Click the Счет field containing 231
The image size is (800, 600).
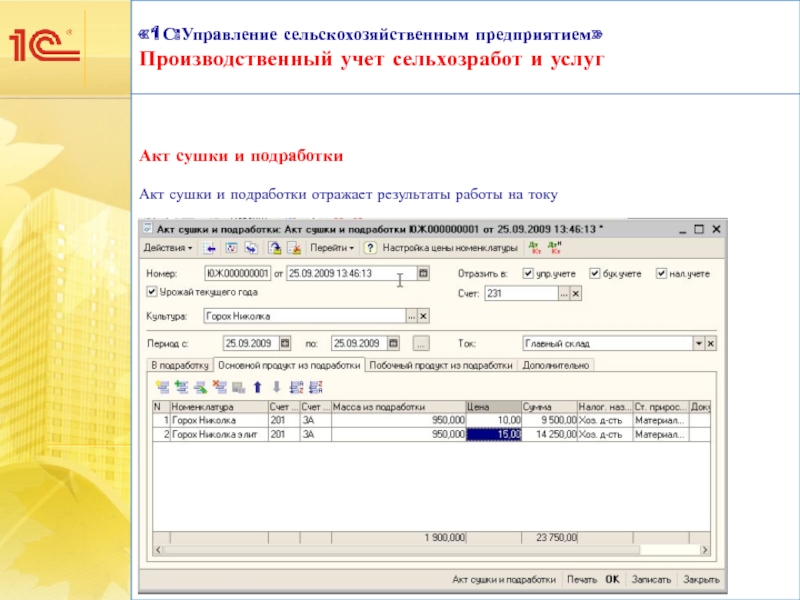(521, 293)
